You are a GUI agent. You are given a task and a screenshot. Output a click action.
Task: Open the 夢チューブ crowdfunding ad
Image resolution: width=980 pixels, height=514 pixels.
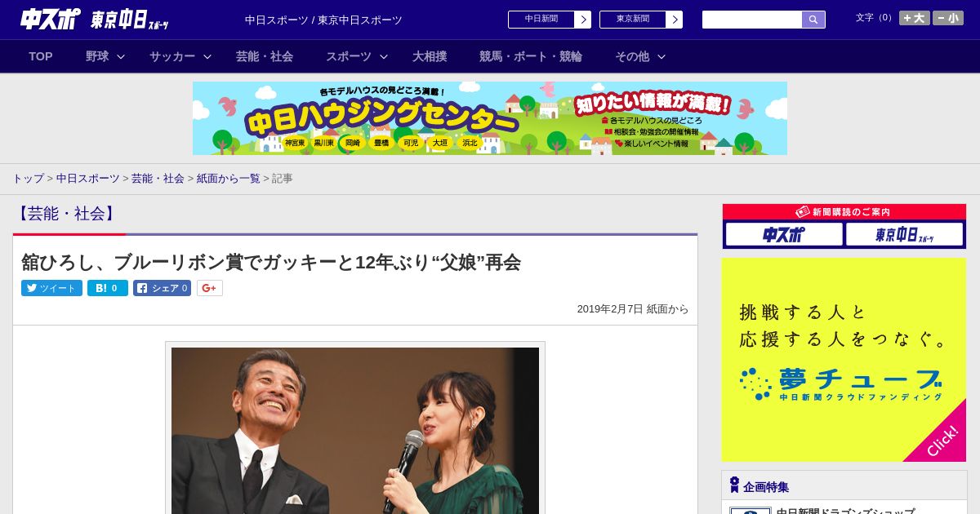pyautogui.click(x=844, y=360)
